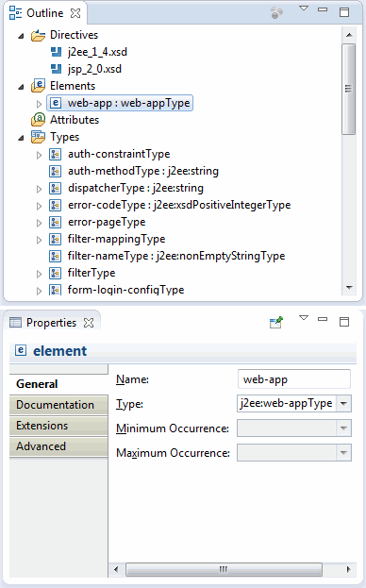Collapse the Types folder node

click(22, 138)
